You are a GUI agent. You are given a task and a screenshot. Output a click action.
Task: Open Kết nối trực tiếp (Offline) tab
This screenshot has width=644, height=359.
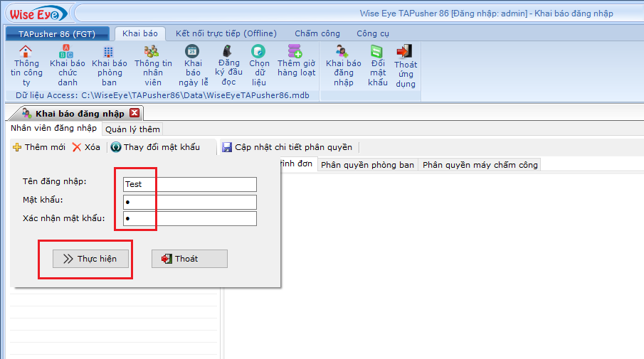click(x=226, y=33)
